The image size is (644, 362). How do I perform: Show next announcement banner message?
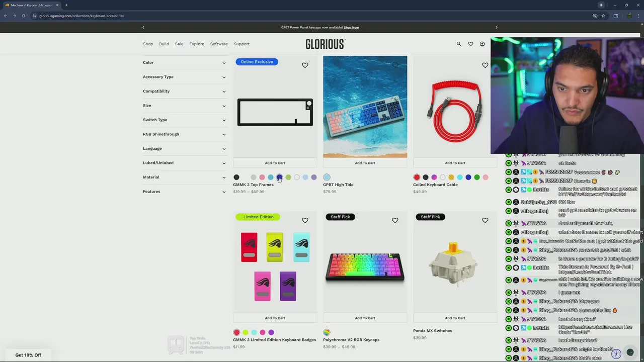[496, 27]
